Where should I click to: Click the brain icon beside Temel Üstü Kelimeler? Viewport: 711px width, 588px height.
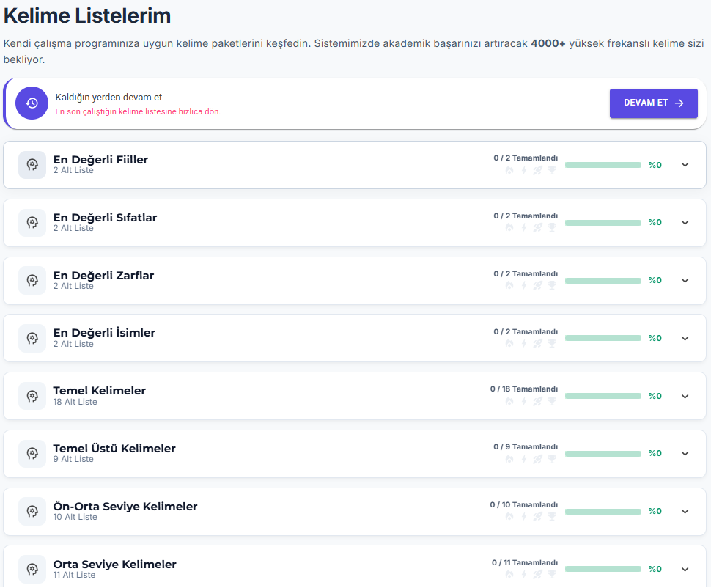tap(32, 453)
